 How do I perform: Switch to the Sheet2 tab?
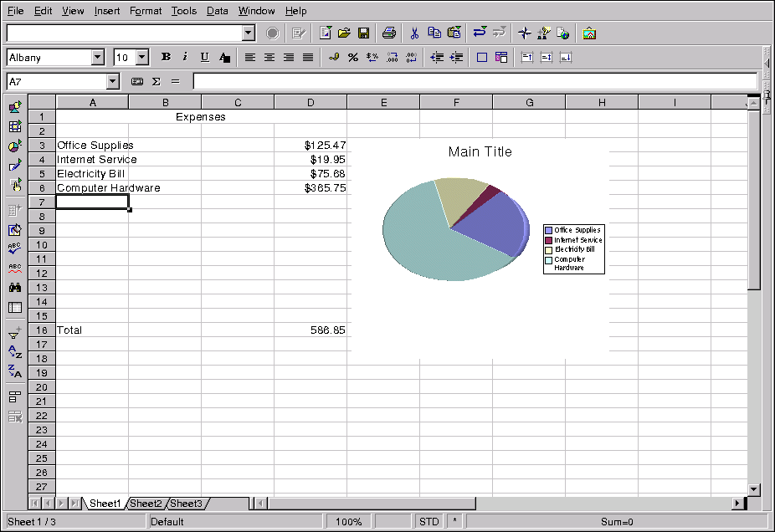146,504
